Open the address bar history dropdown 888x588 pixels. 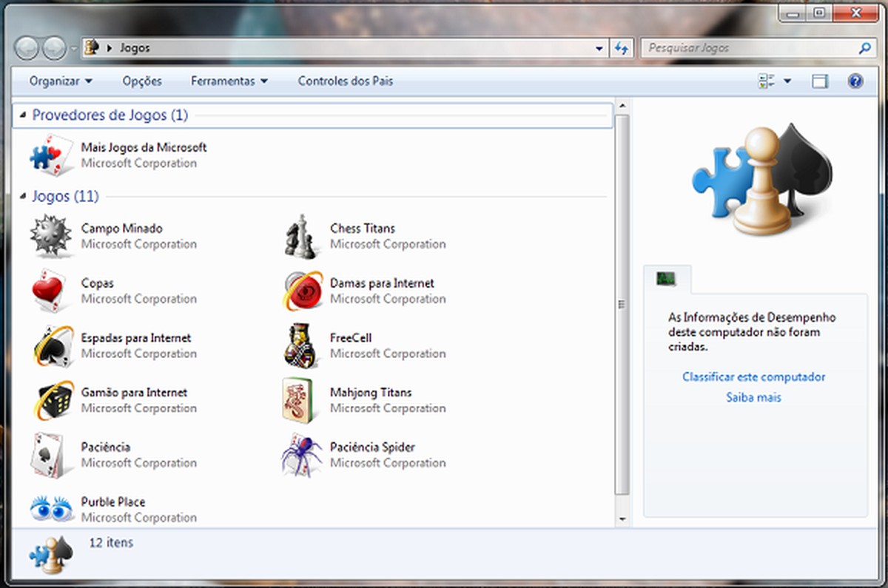coord(599,47)
